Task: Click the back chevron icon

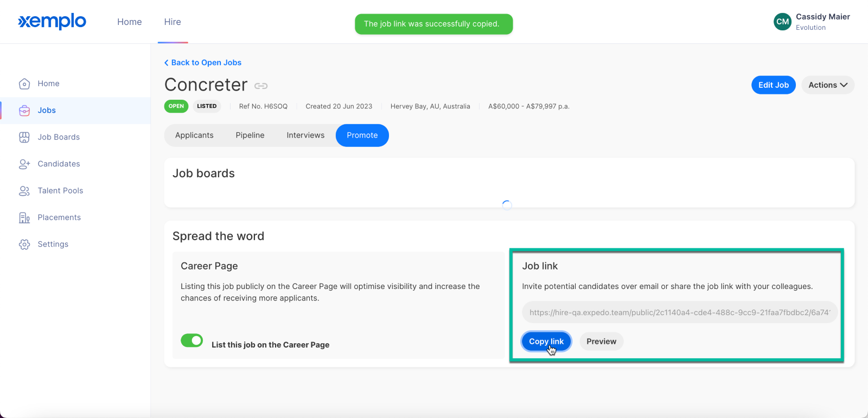Action: (167, 63)
